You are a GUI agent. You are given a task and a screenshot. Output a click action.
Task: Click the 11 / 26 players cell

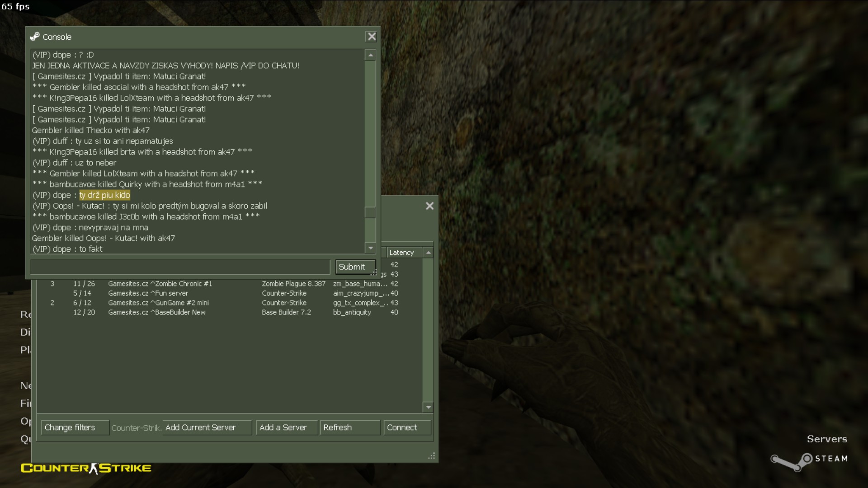(x=84, y=284)
